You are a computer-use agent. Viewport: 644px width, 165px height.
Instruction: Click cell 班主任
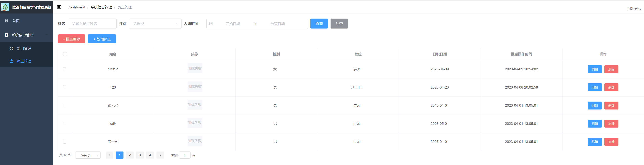357,88
